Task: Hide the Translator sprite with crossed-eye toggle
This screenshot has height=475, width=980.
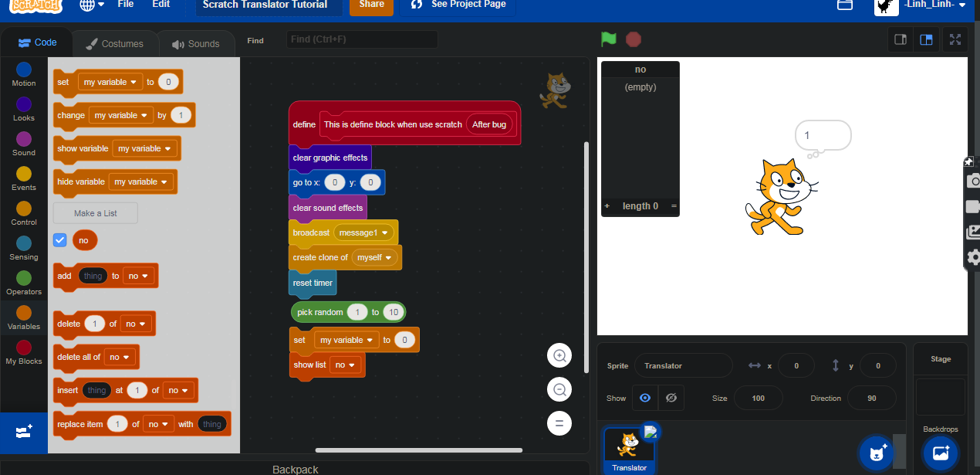Action: pyautogui.click(x=671, y=397)
